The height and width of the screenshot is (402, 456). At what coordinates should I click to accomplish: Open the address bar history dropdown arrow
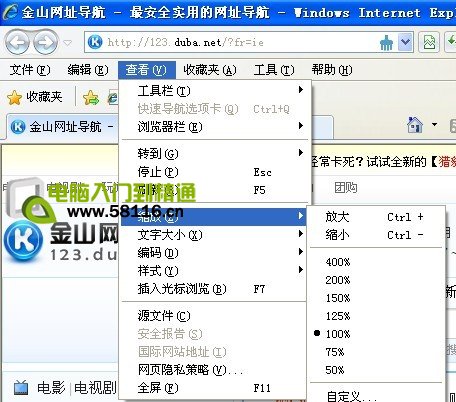(405, 42)
